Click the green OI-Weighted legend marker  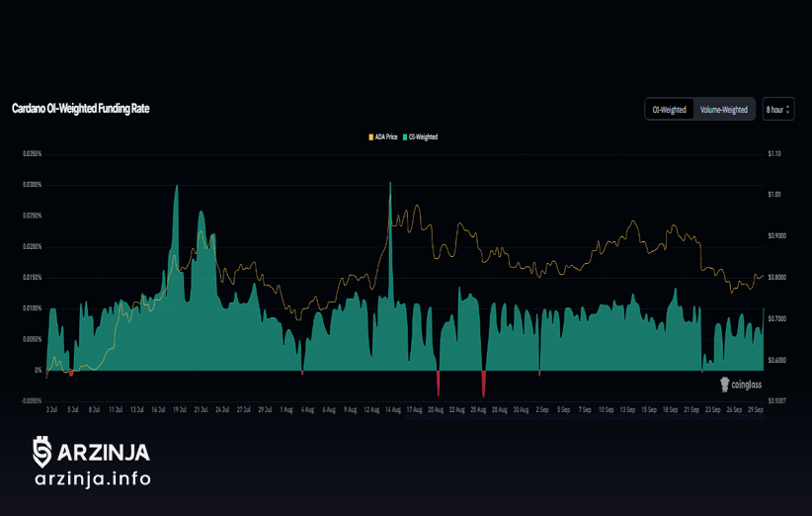407,137
